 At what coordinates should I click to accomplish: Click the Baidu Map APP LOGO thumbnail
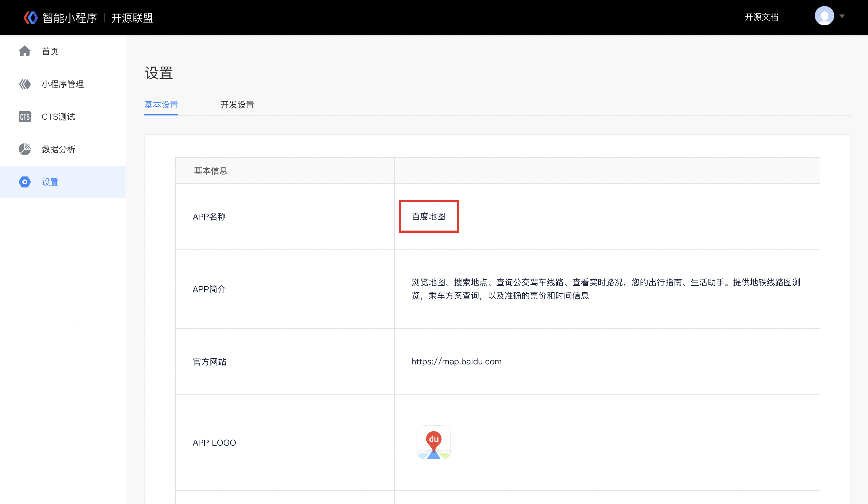tap(434, 442)
